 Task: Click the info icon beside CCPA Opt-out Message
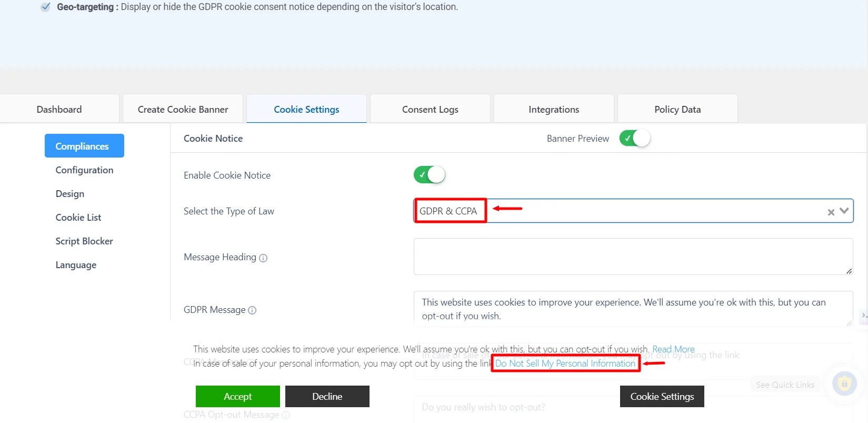286,415
